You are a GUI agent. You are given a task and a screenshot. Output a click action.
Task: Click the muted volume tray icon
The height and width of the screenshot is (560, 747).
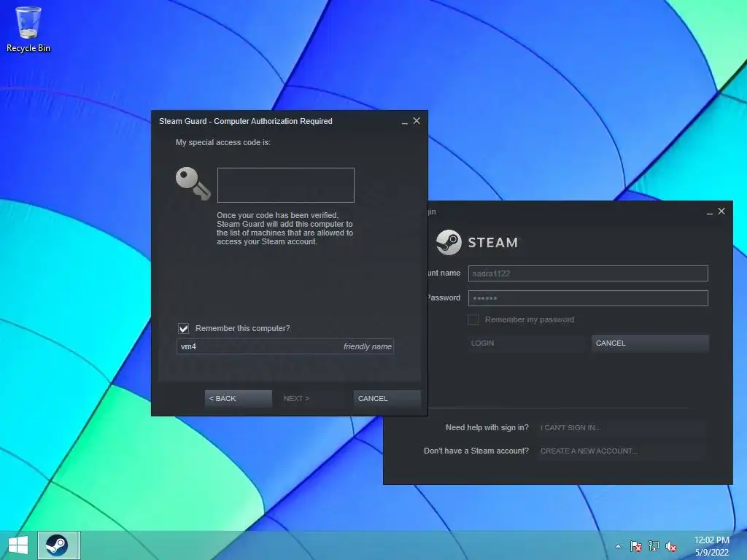coord(671,546)
